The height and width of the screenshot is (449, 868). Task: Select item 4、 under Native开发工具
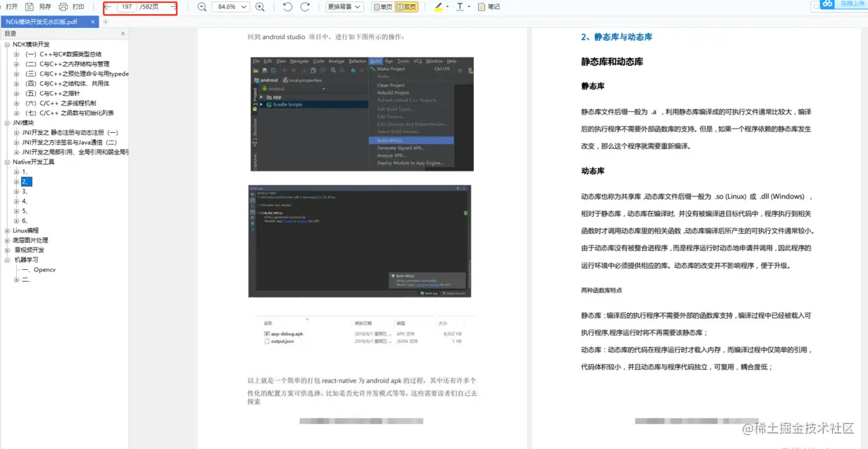point(25,201)
